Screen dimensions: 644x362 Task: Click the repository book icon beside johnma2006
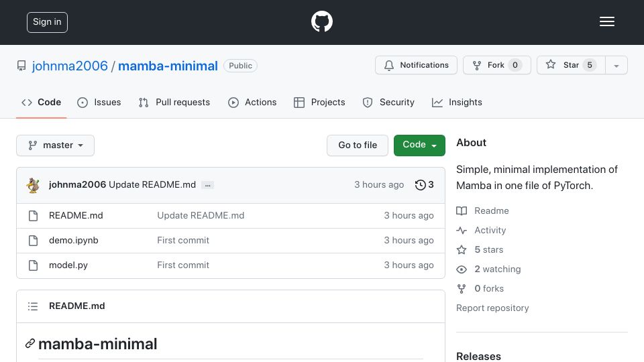21,66
